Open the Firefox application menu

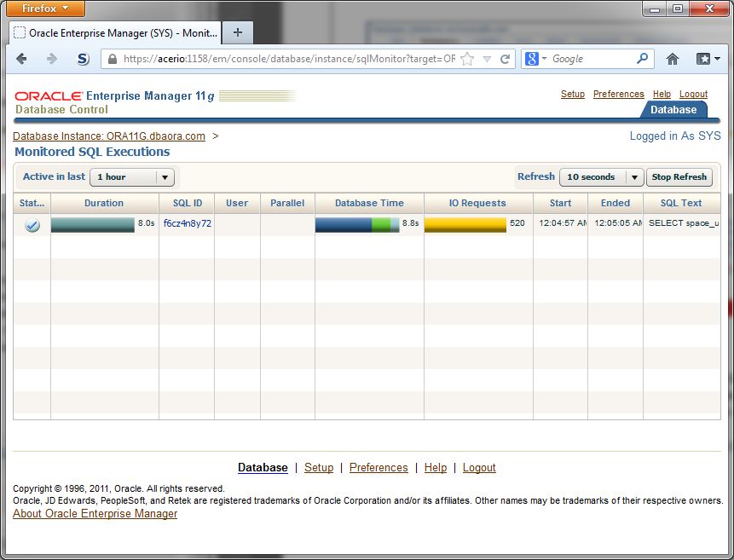click(x=45, y=9)
